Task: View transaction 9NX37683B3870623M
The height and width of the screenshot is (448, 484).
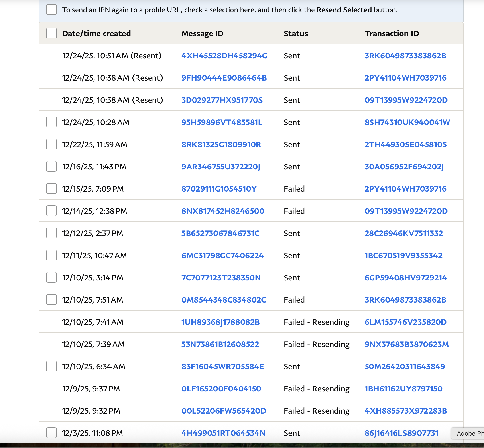Action: [x=407, y=344]
